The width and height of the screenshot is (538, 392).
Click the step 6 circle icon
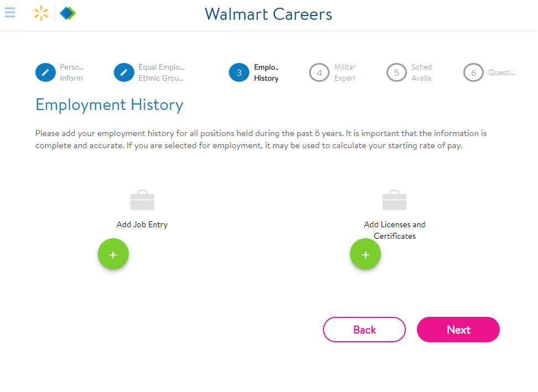coord(473,72)
